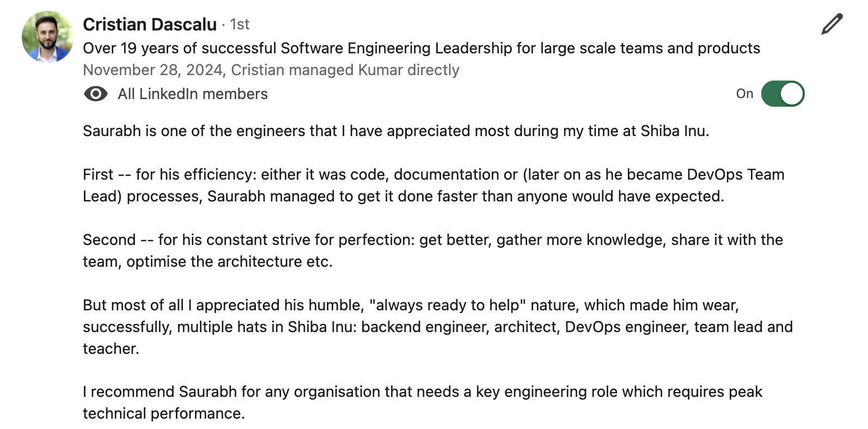
Task: Click the final "technical performance." line
Action: (164, 414)
